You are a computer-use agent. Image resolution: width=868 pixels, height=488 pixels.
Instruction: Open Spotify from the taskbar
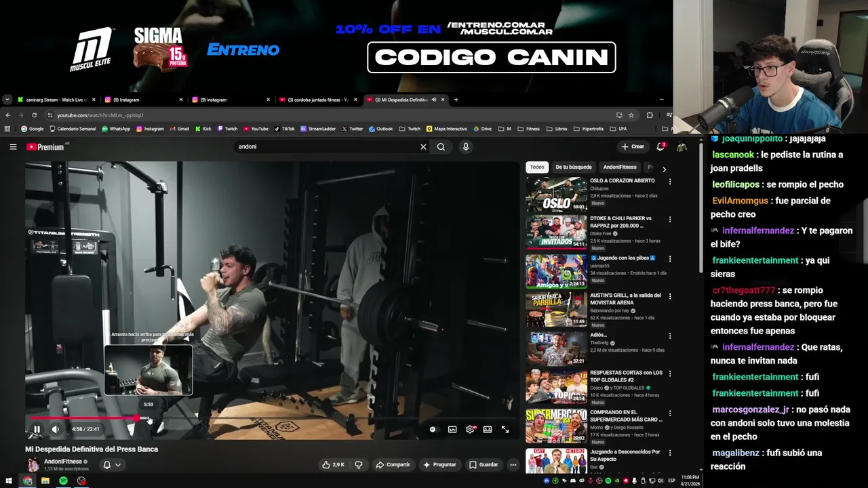point(63,481)
